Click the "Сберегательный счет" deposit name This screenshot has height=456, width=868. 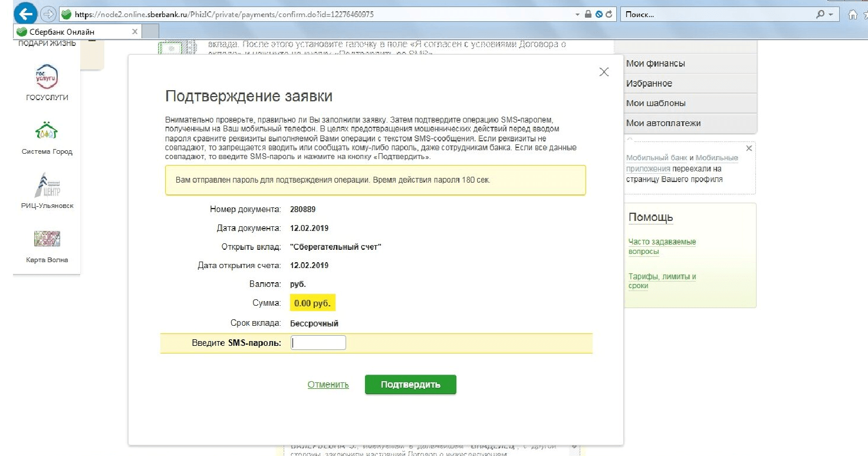click(336, 247)
